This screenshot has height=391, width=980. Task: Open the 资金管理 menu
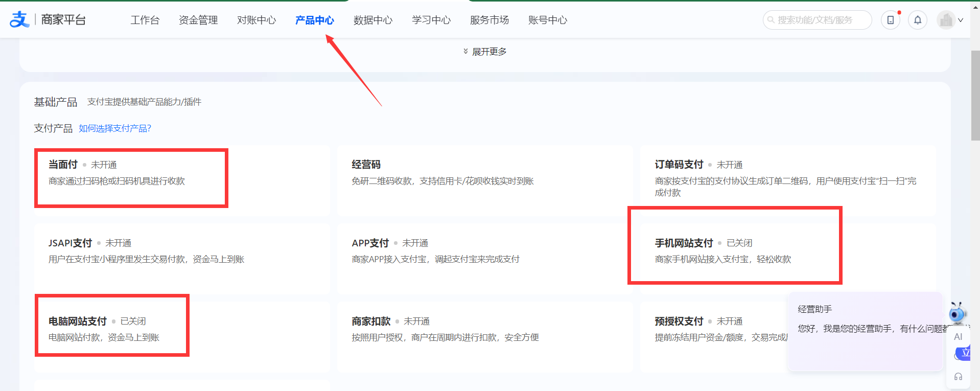coord(198,20)
